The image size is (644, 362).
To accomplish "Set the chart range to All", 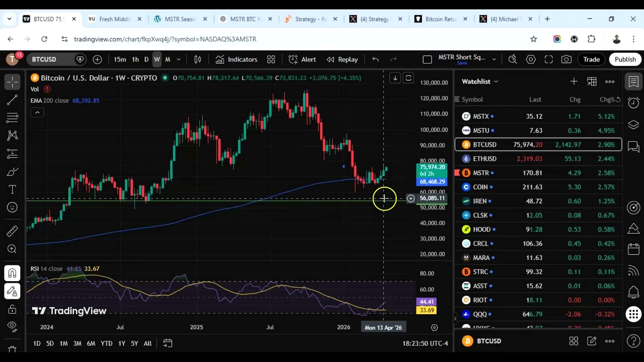I will [148, 343].
